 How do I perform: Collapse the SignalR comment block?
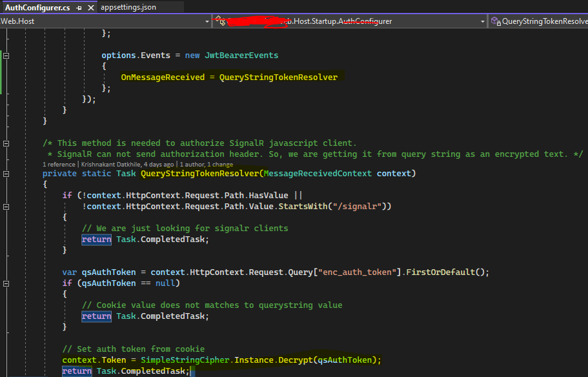pos(5,143)
